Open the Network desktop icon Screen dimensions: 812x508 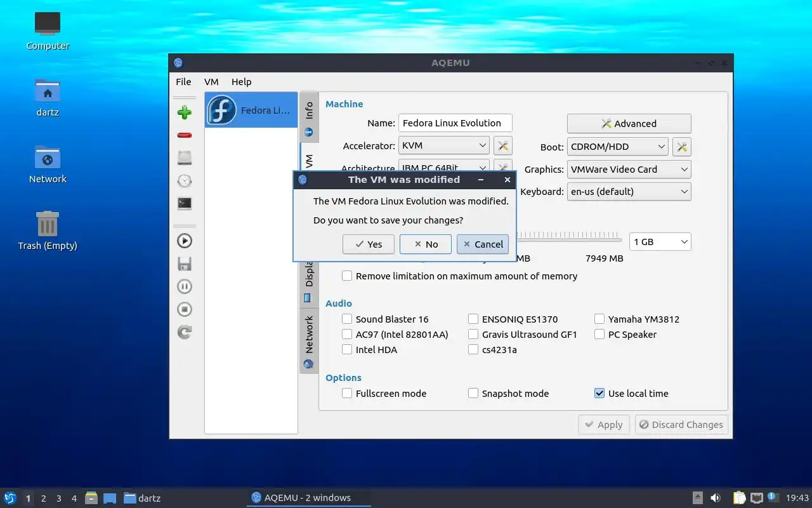pyautogui.click(x=48, y=164)
